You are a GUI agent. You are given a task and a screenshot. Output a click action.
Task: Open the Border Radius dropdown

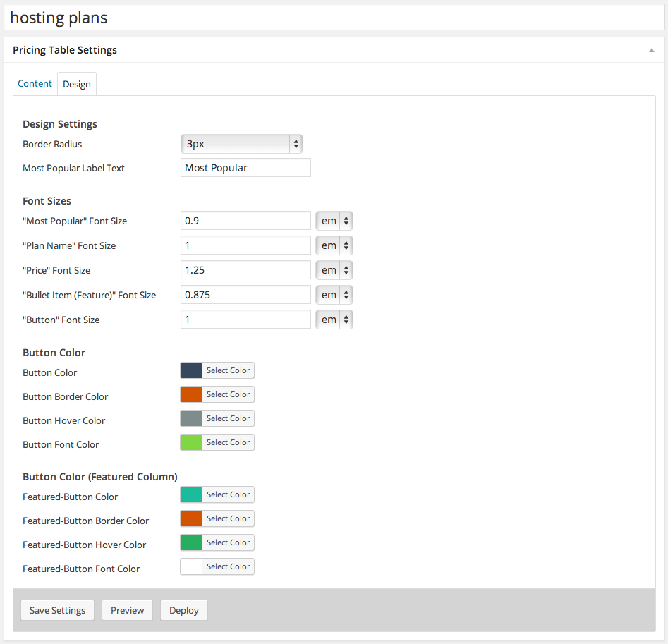[242, 144]
